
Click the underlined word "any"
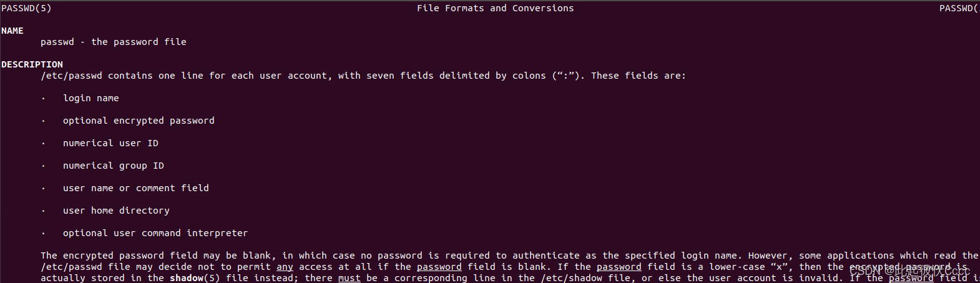pyautogui.click(x=285, y=267)
